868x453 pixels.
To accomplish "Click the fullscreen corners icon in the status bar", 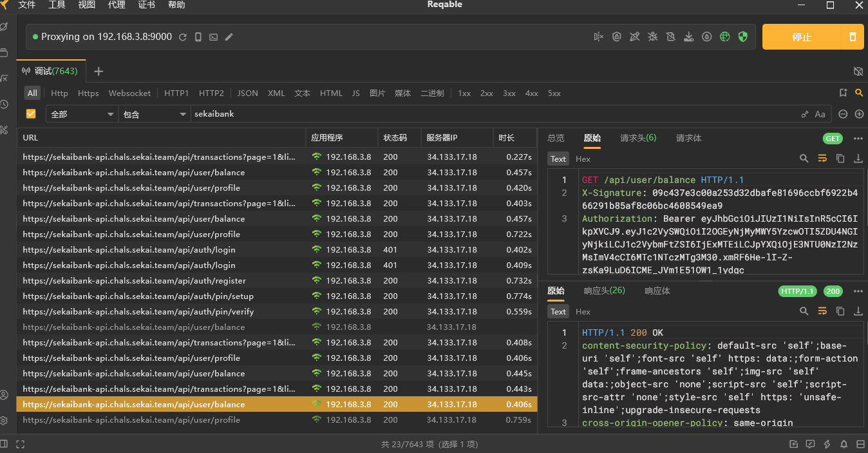I will coord(20,444).
